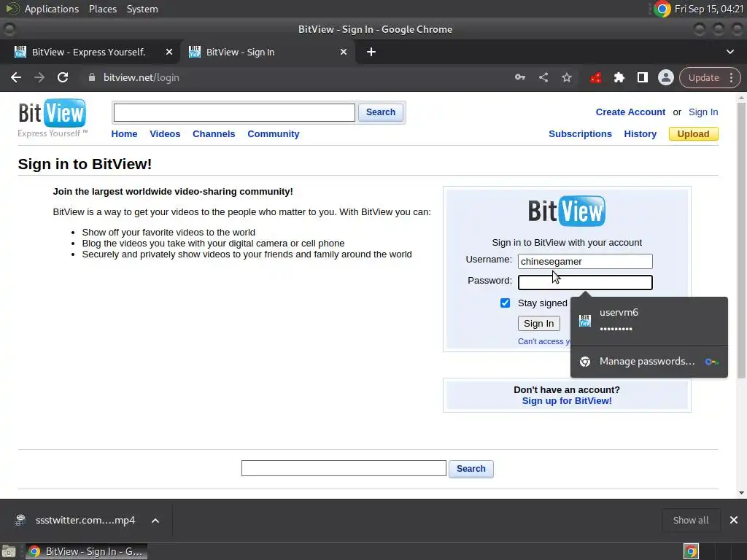Click the Sign up for BitView! link
The height and width of the screenshot is (560, 747).
point(567,401)
